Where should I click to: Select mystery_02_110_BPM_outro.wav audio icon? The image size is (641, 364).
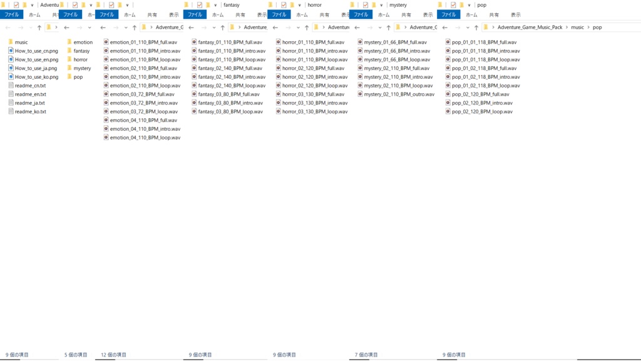pos(360,94)
